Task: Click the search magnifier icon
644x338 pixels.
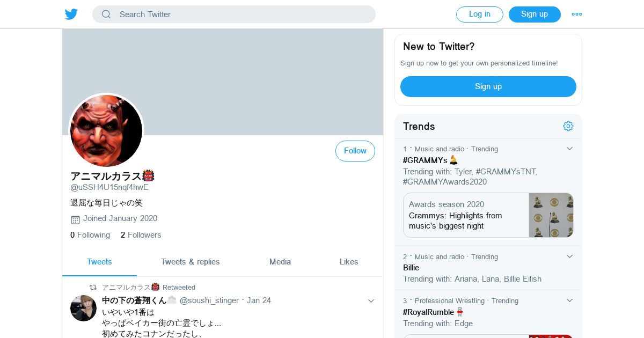Action: pos(106,14)
